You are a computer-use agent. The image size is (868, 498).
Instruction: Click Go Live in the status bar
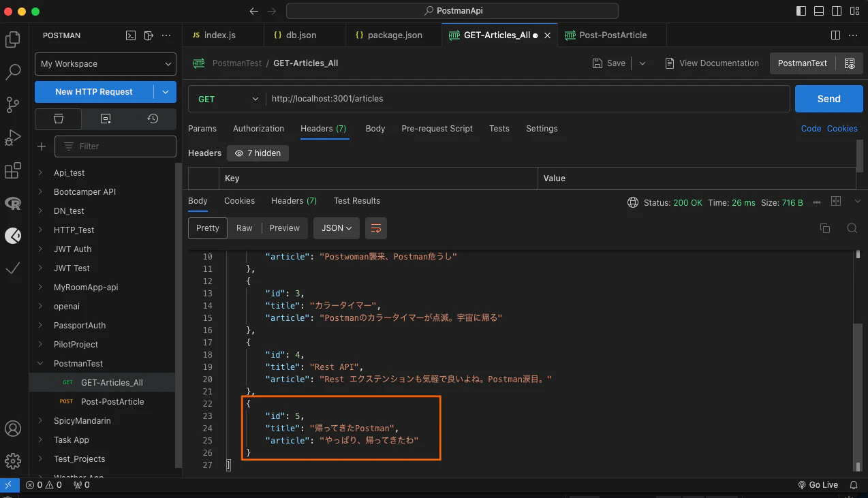click(x=818, y=485)
